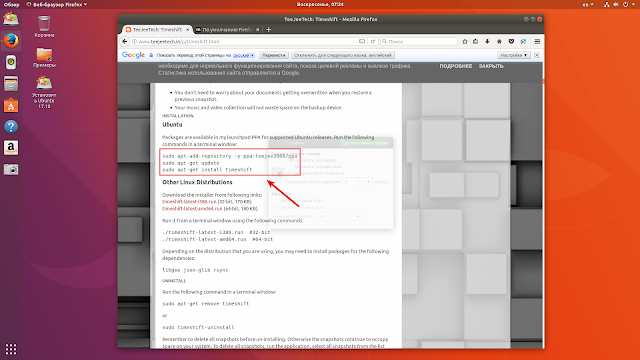Click the cookie notice Learn More link
This screenshot has width=640, height=360.
pyautogui.click(x=456, y=66)
